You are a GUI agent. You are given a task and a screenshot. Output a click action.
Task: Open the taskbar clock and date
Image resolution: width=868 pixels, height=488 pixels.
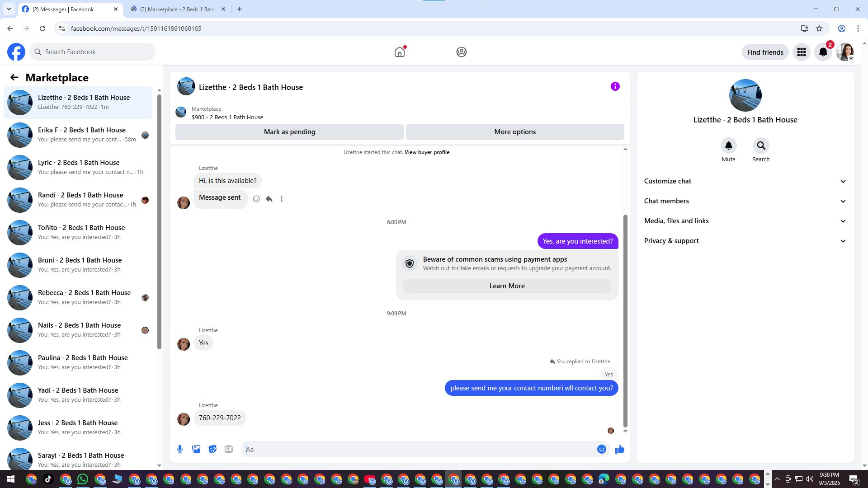click(x=829, y=479)
